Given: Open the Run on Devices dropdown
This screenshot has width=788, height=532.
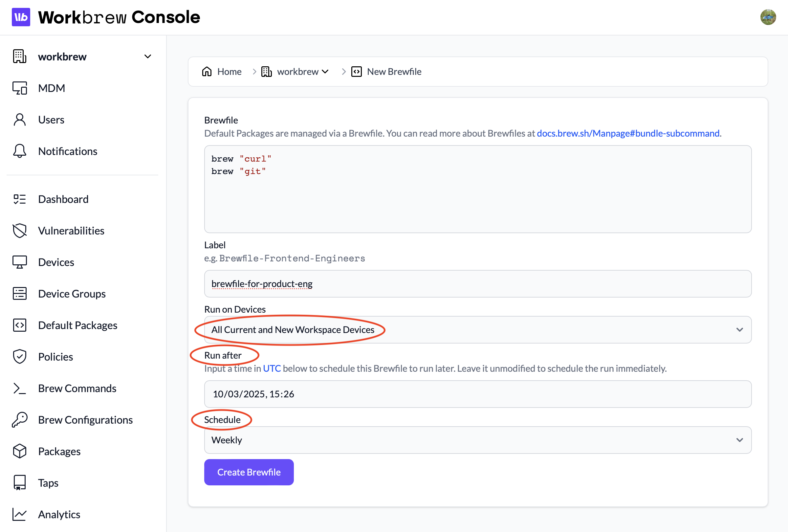Looking at the screenshot, I should coord(477,330).
